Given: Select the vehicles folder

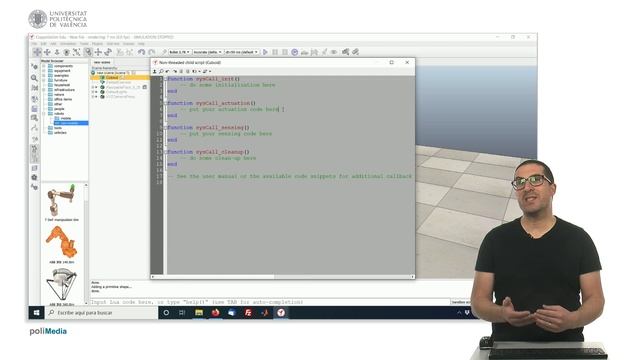Looking at the screenshot, I should (x=60, y=132).
